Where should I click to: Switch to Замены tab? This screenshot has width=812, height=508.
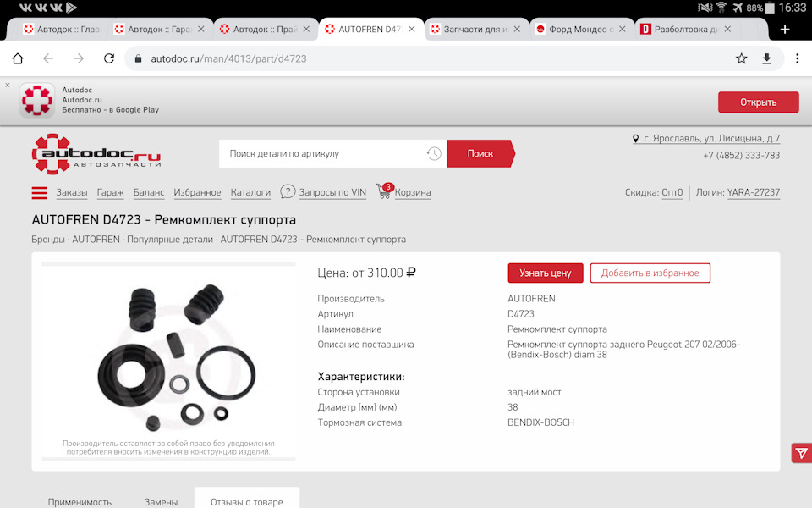pyautogui.click(x=161, y=502)
